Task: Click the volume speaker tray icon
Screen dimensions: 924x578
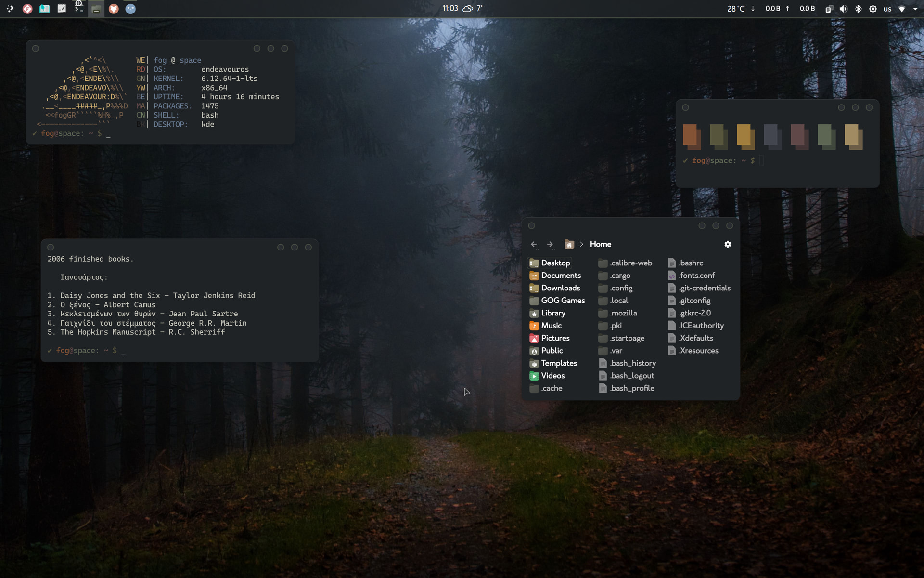Action: [843, 9]
